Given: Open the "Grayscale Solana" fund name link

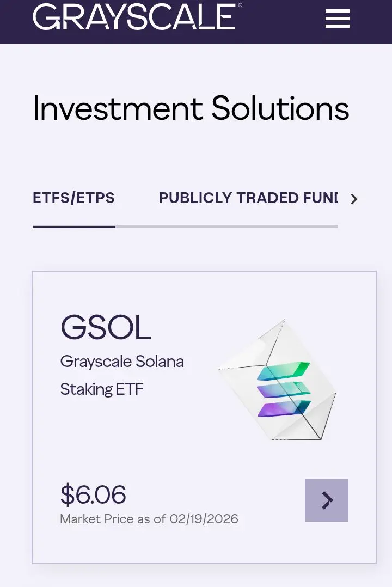Looking at the screenshot, I should point(122,362).
